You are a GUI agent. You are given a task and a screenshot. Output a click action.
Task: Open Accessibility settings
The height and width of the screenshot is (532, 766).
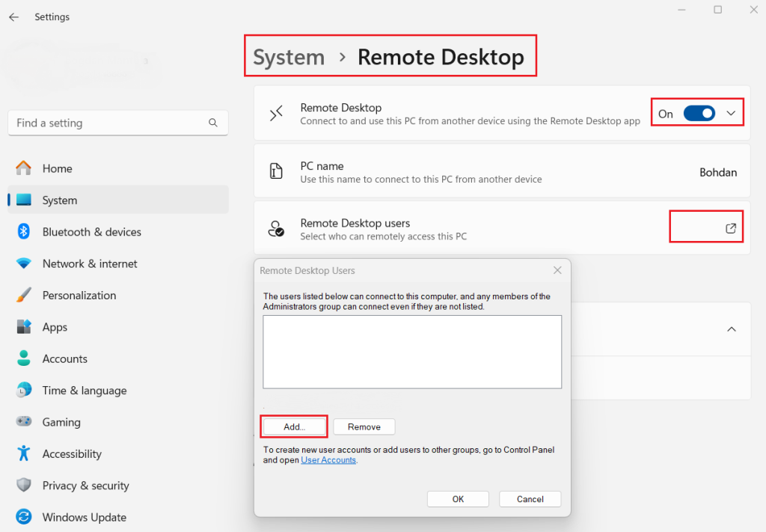(x=75, y=453)
